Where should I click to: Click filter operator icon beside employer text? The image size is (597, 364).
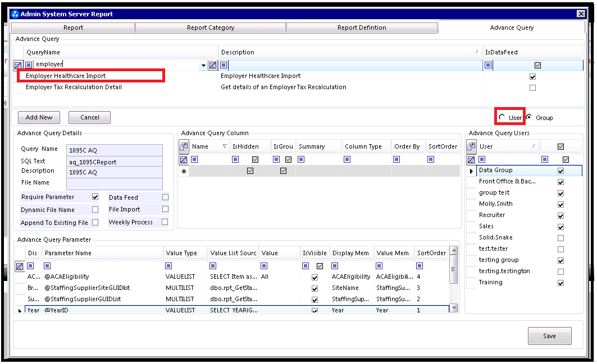coord(29,64)
